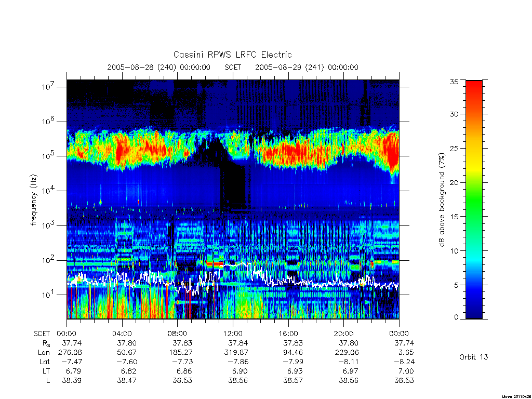Screen dimensions: 532x399
Task: Click the 30 value on color scale
Action: [x=454, y=114]
